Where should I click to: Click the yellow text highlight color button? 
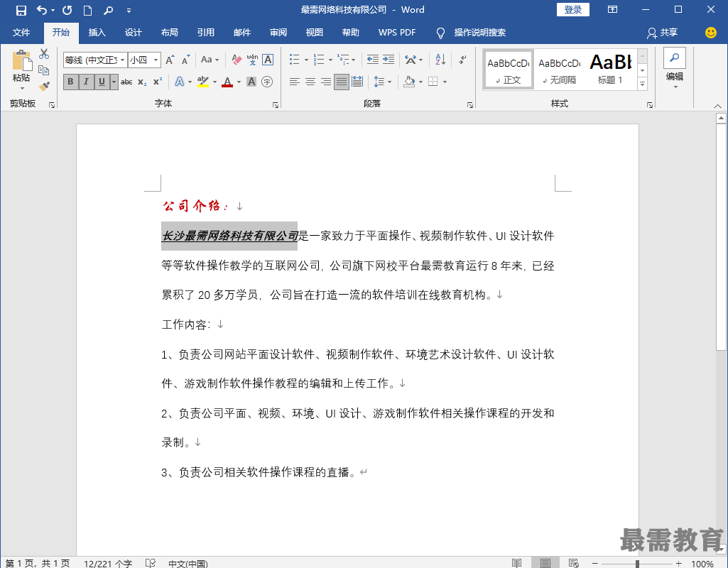point(203,82)
